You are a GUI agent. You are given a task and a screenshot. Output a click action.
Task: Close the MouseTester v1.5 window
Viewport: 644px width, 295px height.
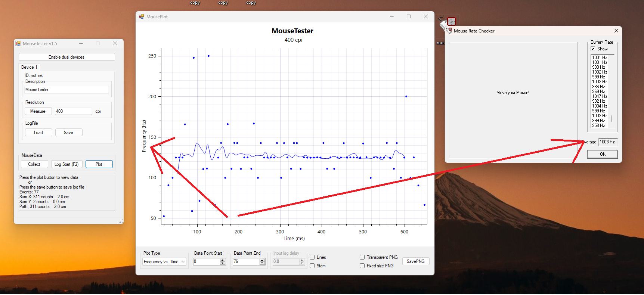[x=115, y=44]
